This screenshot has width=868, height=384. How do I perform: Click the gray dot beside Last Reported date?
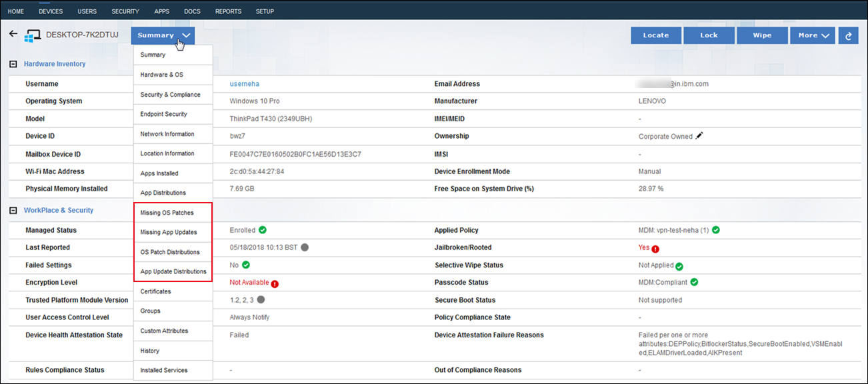305,247
